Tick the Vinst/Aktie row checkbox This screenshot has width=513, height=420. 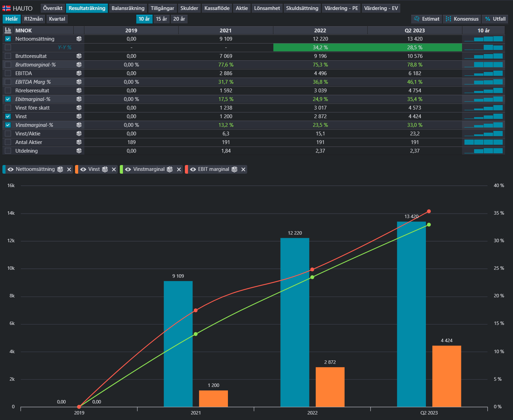click(x=8, y=134)
